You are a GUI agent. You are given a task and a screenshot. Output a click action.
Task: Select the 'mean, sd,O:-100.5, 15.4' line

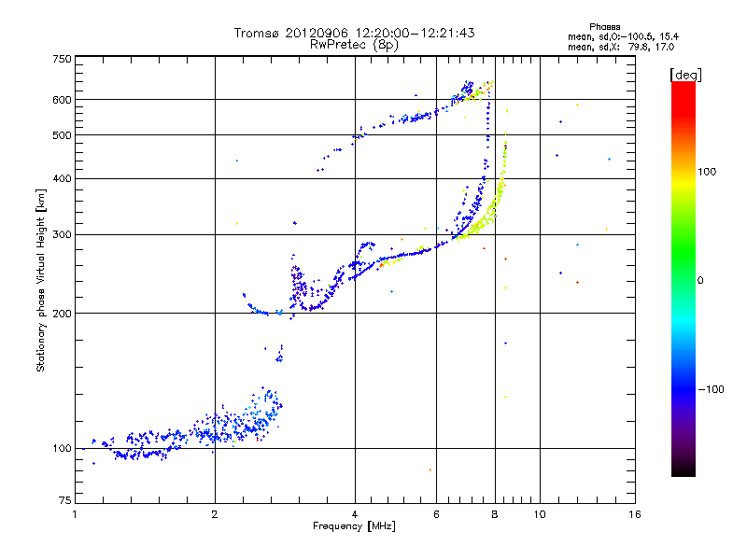(x=623, y=36)
